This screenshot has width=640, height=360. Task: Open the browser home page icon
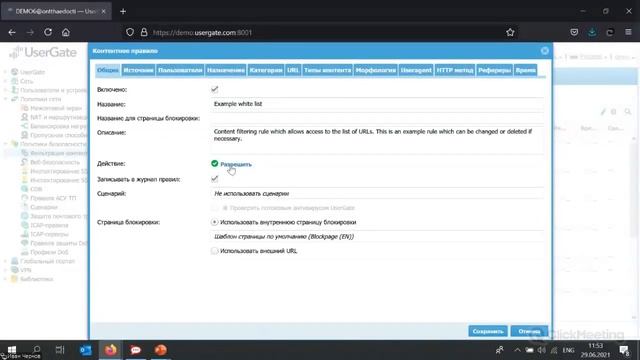tap(66, 32)
